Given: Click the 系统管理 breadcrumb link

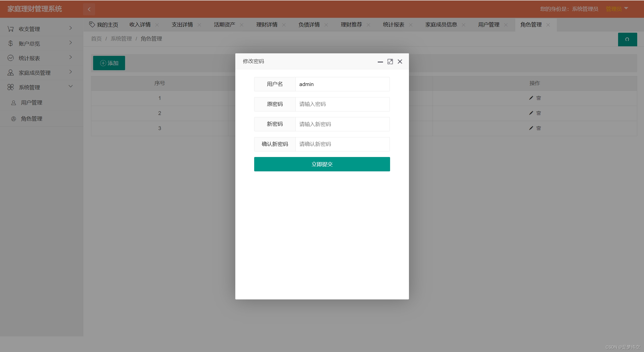Looking at the screenshot, I should click(x=121, y=39).
